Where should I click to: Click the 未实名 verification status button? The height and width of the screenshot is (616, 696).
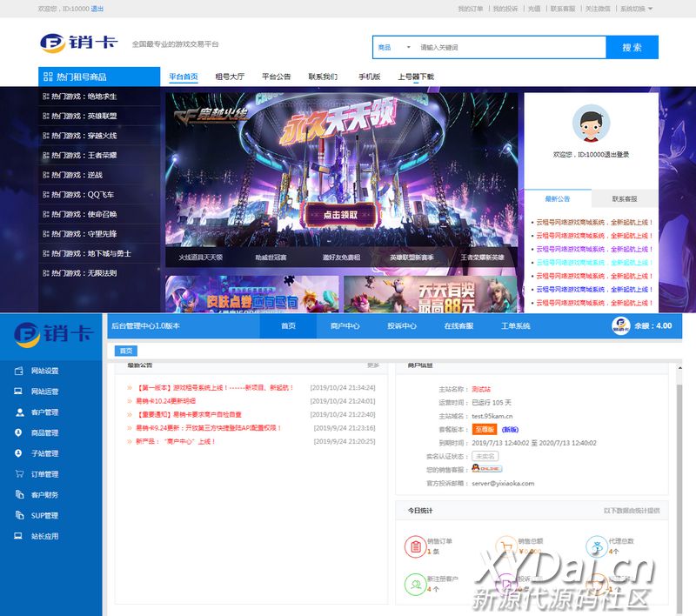click(x=485, y=456)
